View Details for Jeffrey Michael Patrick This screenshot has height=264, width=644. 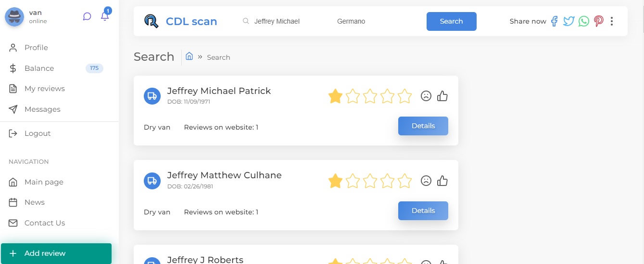423,126
